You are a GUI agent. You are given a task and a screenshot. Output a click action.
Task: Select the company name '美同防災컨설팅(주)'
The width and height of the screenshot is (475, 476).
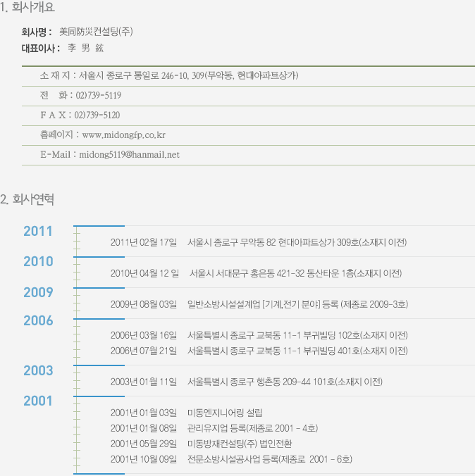pos(96,32)
